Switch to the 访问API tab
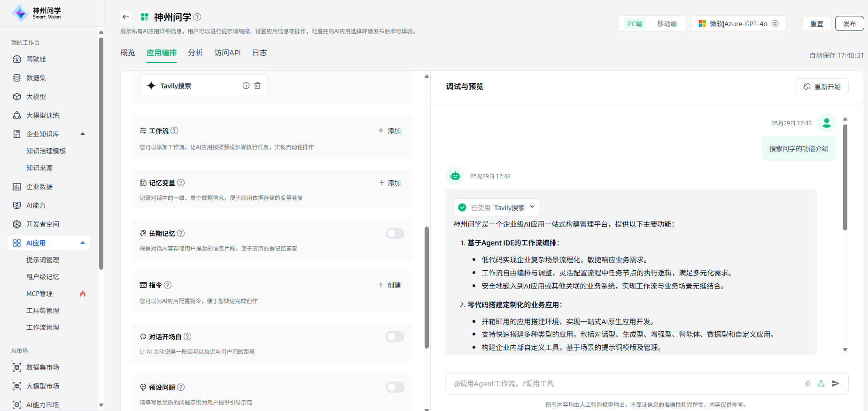 [227, 53]
